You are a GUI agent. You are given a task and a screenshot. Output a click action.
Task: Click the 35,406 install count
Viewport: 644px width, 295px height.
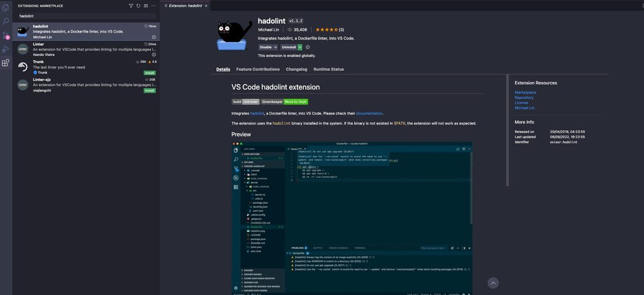click(x=297, y=30)
